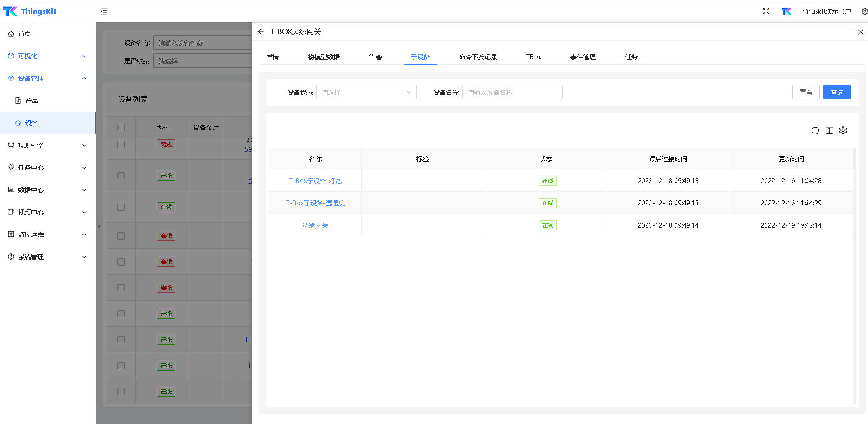
Task: Click the 设备名称 input in the drawer
Action: tap(512, 92)
